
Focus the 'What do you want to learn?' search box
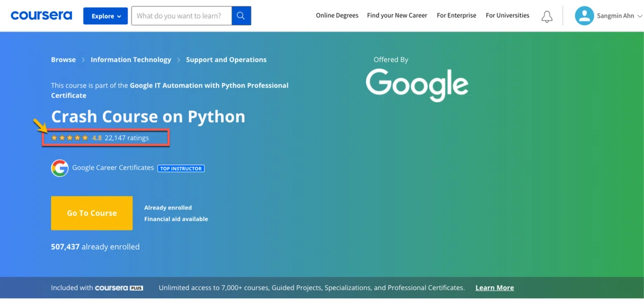(181, 16)
